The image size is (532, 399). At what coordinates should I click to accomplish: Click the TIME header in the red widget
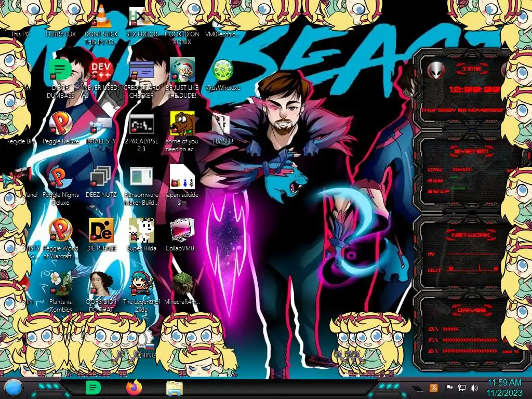[x=472, y=69]
